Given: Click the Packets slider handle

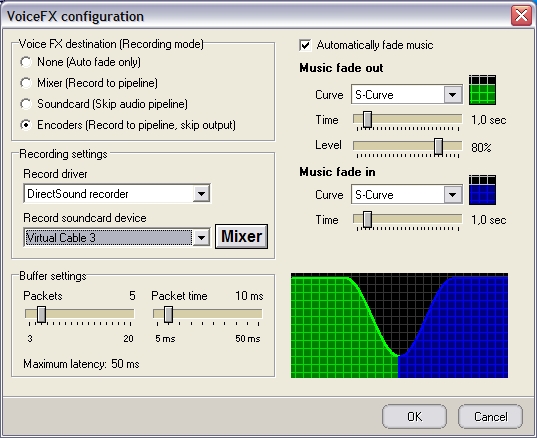Looking at the screenshot, I should tap(41, 314).
